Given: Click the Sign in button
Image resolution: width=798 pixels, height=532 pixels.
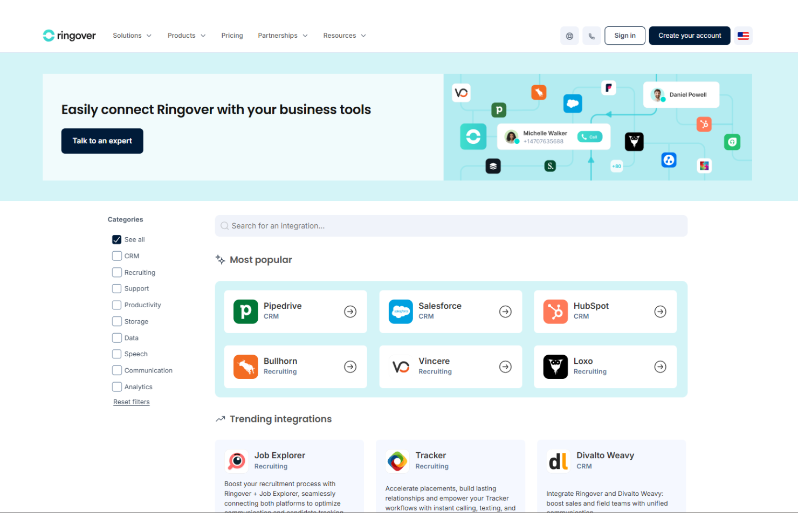Looking at the screenshot, I should 625,36.
